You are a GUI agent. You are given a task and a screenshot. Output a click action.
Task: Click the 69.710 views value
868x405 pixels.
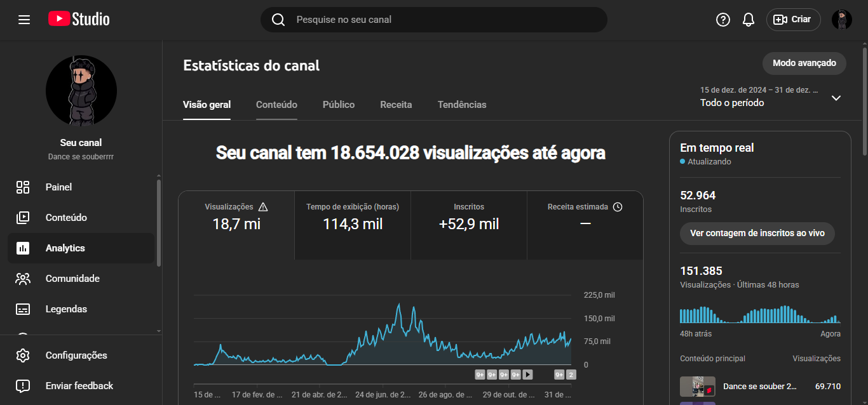828,387
